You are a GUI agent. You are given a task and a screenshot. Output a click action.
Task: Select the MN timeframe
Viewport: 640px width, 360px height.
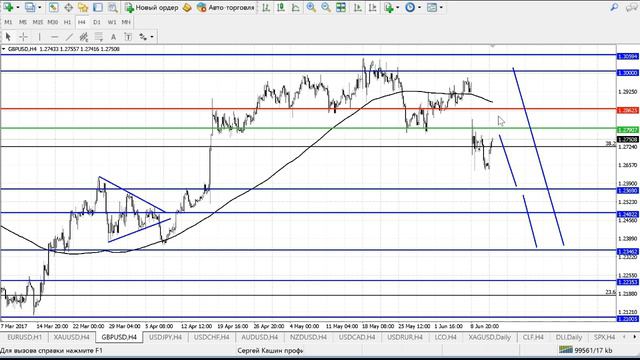[x=126, y=22]
